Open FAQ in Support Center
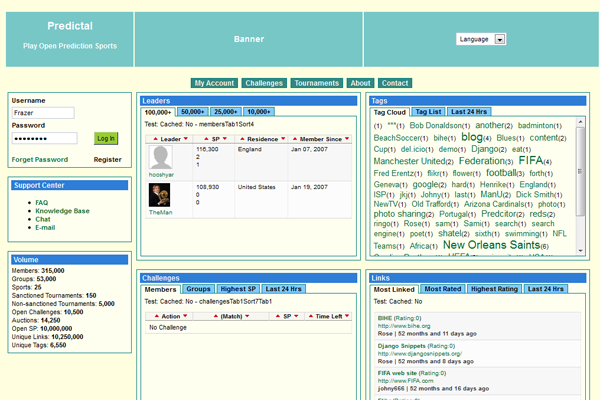 pyautogui.click(x=42, y=202)
